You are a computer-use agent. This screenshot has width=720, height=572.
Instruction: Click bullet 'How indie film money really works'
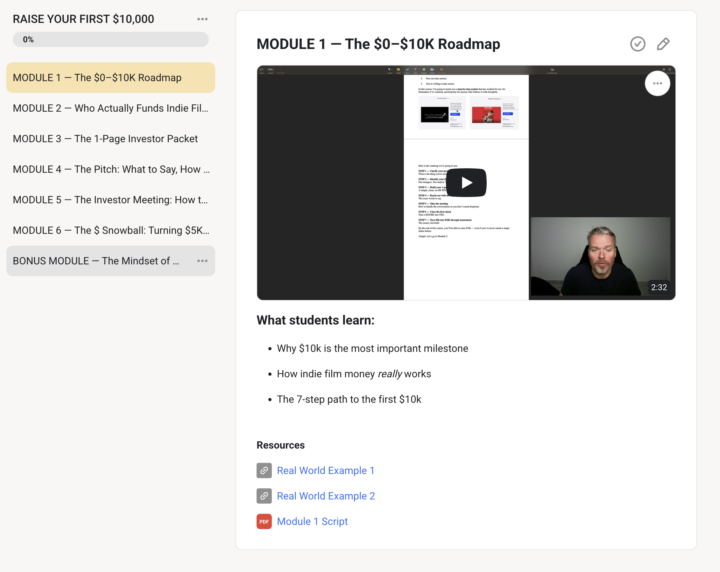click(354, 374)
